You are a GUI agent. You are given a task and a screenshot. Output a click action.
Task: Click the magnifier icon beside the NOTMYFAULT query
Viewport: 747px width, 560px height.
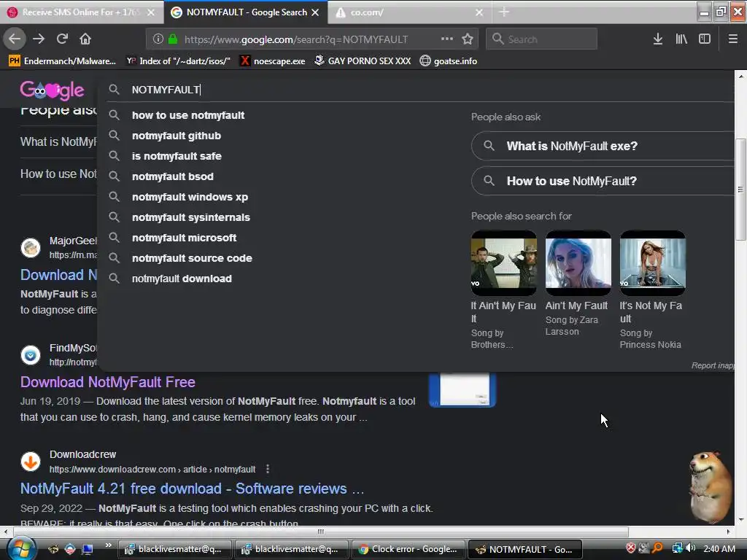click(x=114, y=90)
